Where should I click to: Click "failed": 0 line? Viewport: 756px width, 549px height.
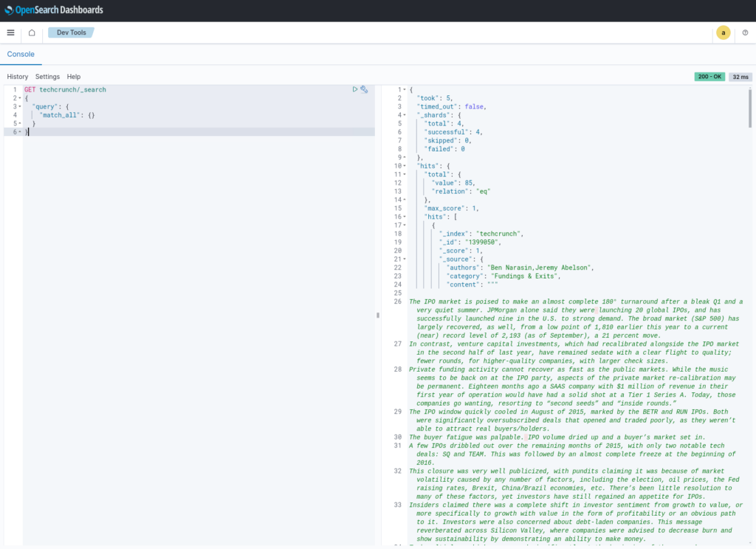tap(444, 149)
